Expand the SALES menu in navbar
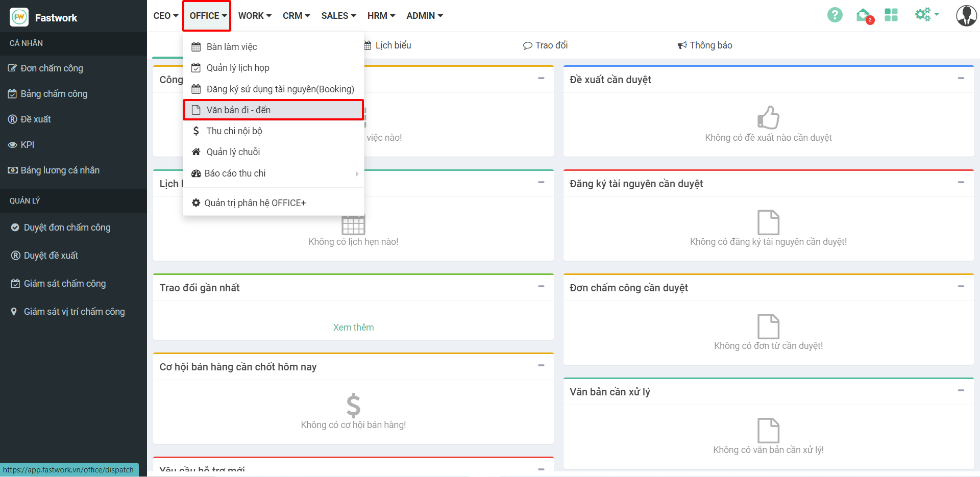980x477 pixels. click(338, 16)
